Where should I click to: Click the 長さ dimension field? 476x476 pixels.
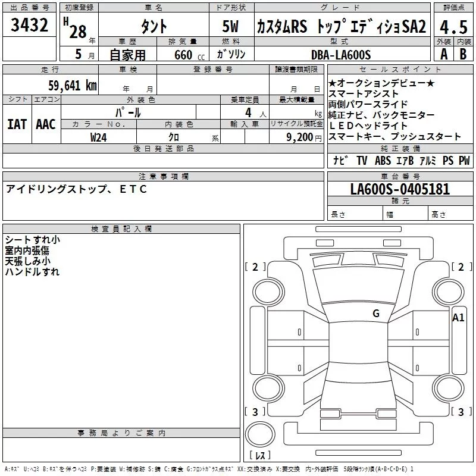click(x=355, y=214)
